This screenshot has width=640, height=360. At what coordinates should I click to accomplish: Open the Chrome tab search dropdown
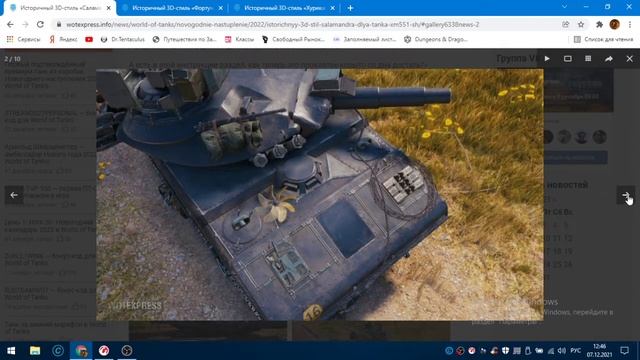564,7
